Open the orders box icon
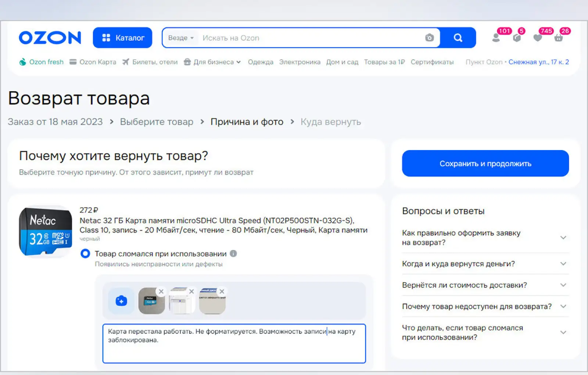This screenshot has width=588, height=375. click(x=517, y=38)
